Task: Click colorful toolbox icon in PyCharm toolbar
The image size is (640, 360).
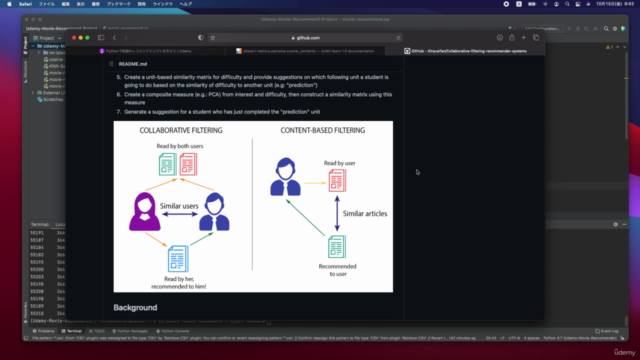Action: click(x=623, y=29)
